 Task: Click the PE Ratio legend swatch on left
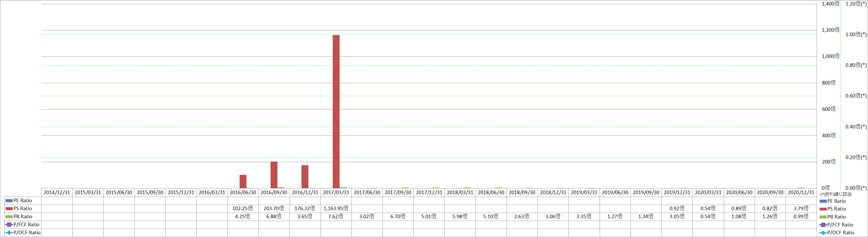[x=9, y=201]
